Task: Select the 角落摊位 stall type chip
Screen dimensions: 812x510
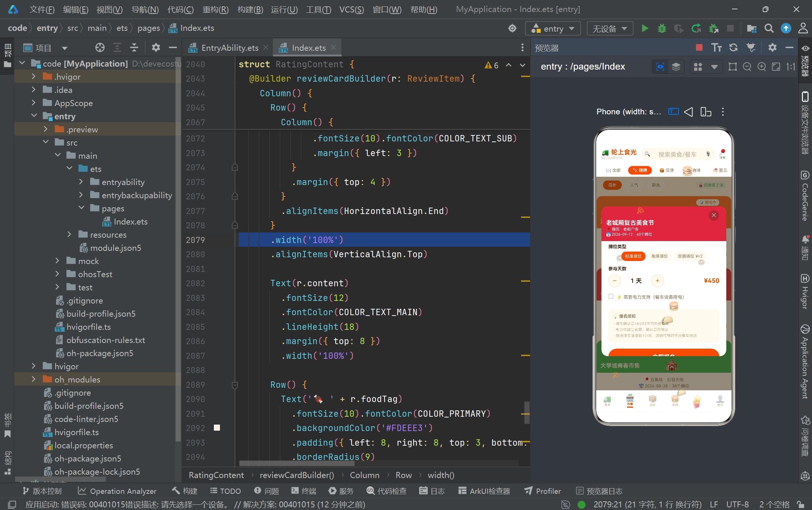Action: point(659,256)
